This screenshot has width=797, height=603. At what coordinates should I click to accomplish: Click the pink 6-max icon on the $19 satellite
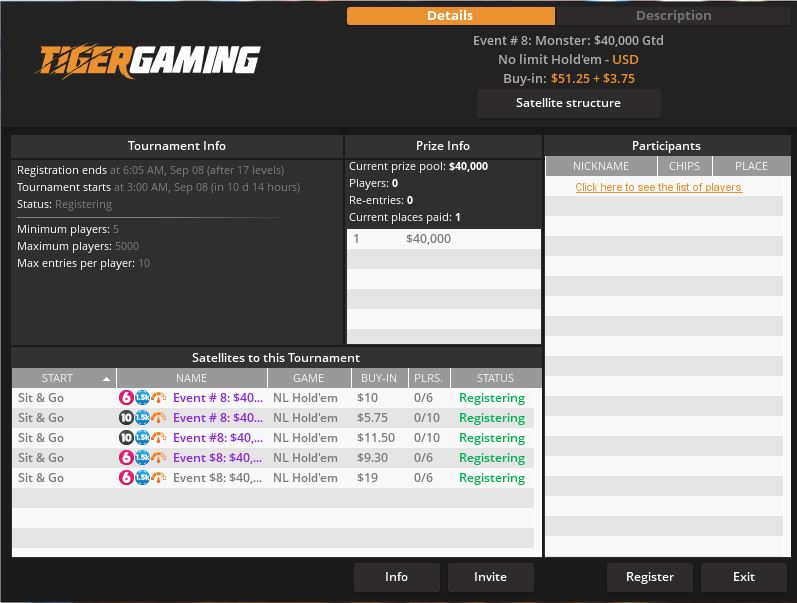point(126,478)
